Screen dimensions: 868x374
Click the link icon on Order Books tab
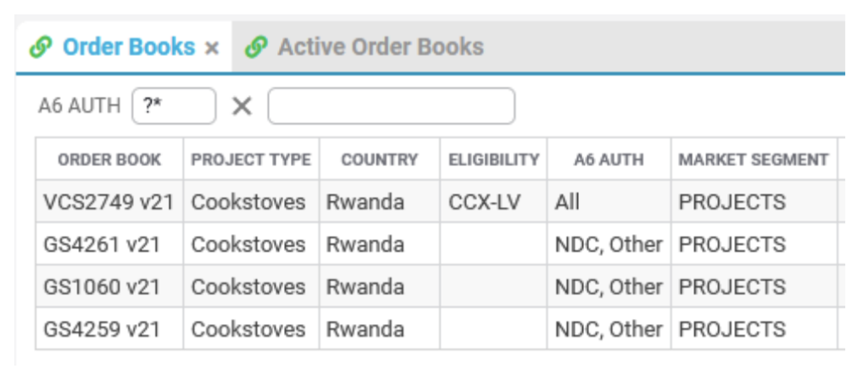click(x=41, y=47)
